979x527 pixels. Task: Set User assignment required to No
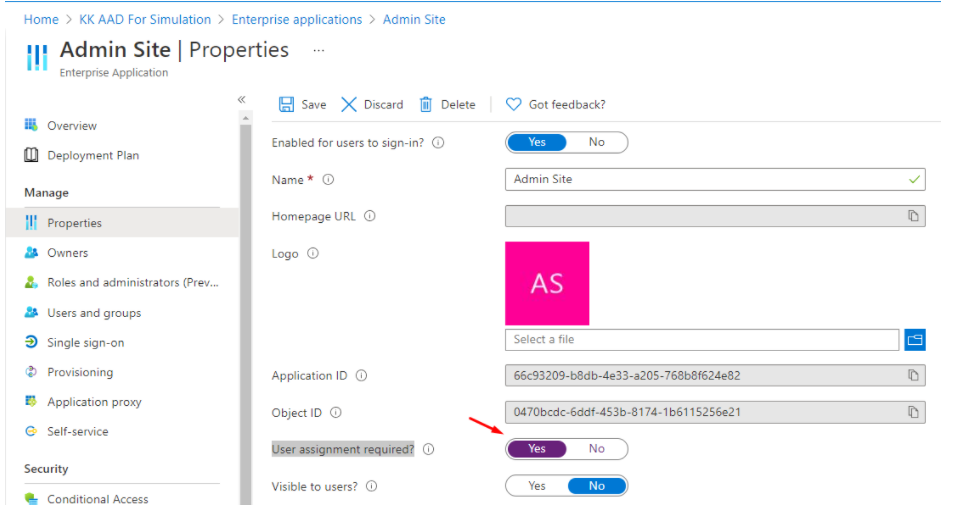click(x=596, y=448)
